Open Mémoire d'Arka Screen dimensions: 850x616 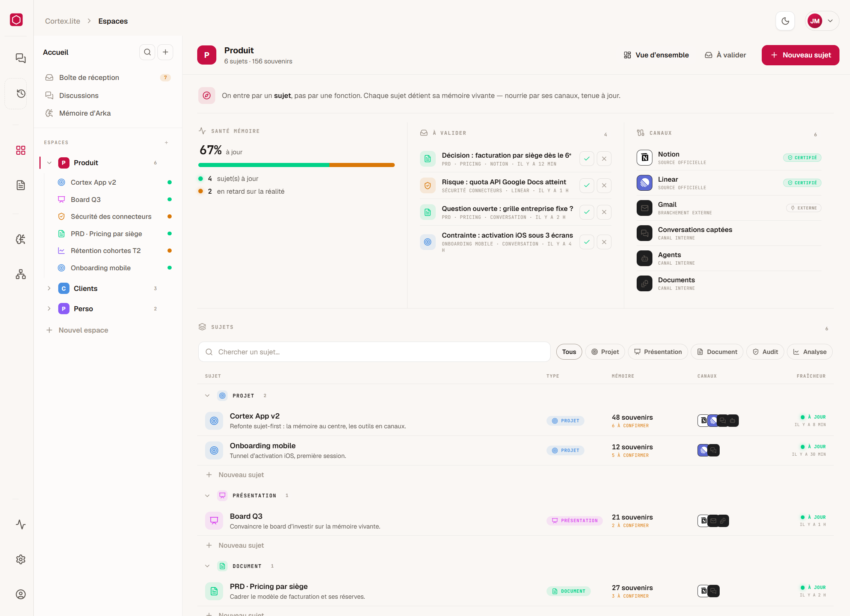(x=108, y=113)
